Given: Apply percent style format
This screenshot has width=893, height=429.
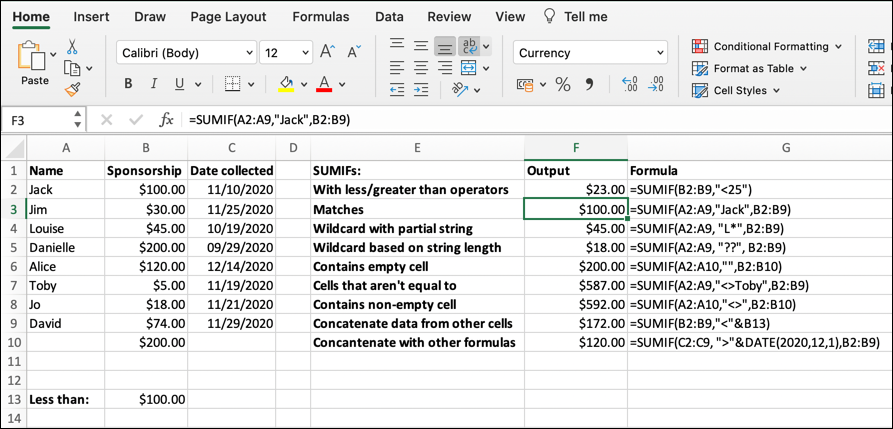Looking at the screenshot, I should (563, 84).
